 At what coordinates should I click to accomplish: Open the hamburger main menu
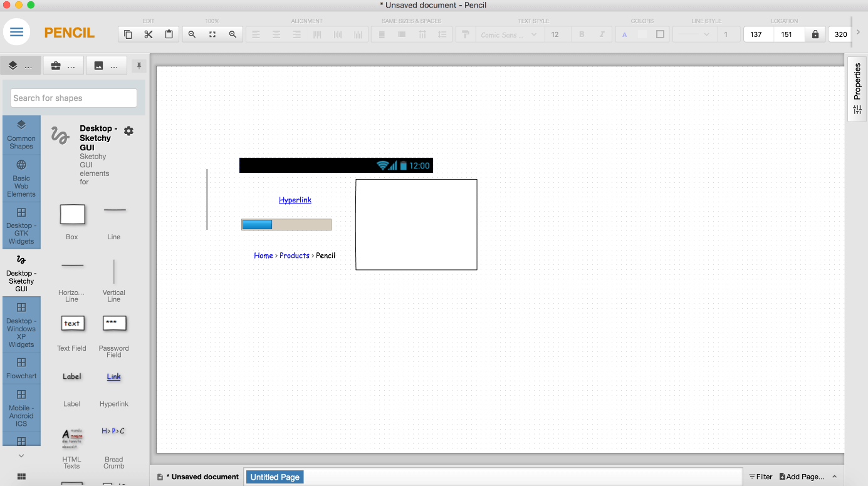[17, 32]
